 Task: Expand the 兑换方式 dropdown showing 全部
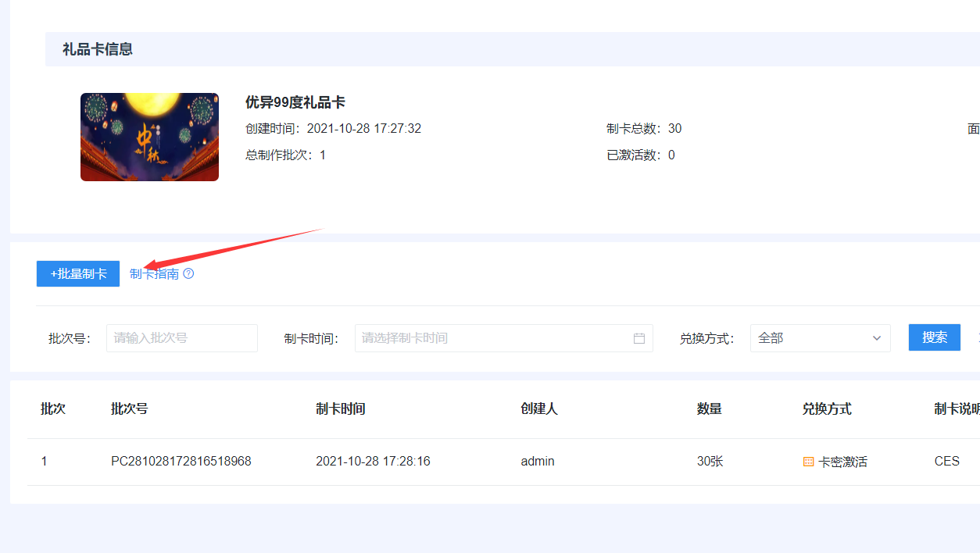click(821, 338)
